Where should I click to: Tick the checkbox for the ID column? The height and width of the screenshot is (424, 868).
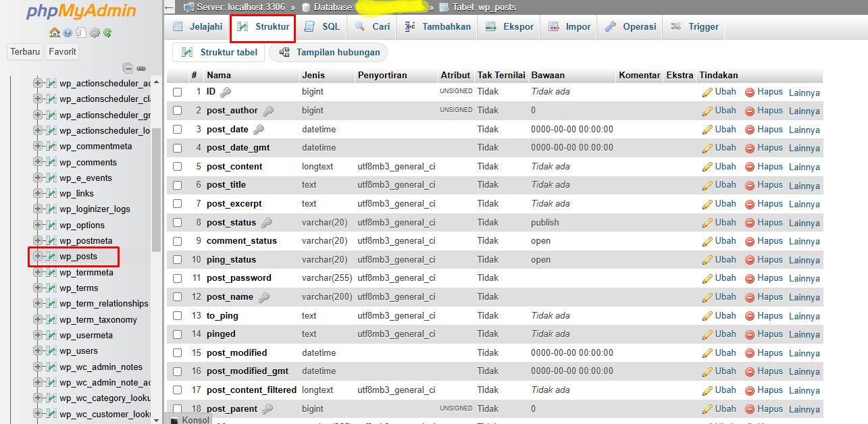pyautogui.click(x=177, y=92)
